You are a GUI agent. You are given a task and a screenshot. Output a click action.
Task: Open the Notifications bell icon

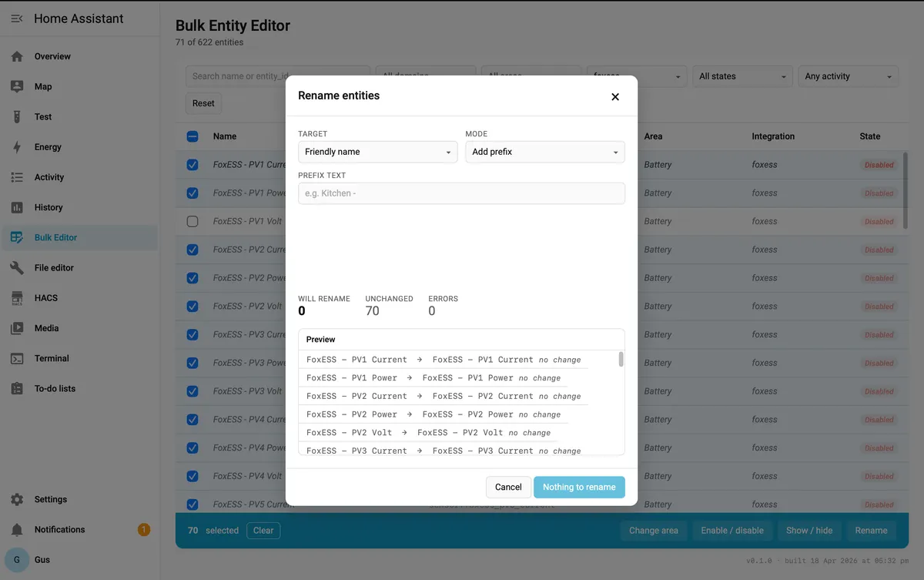[17, 530]
